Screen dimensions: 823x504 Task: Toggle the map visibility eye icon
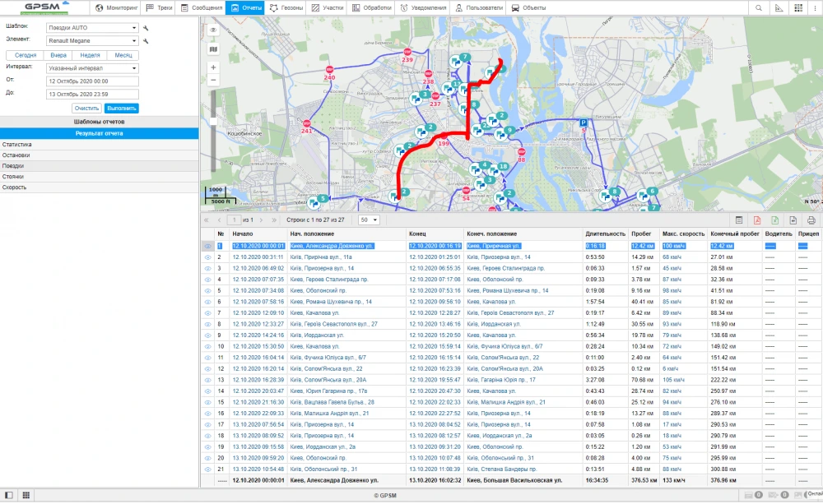[213, 30]
